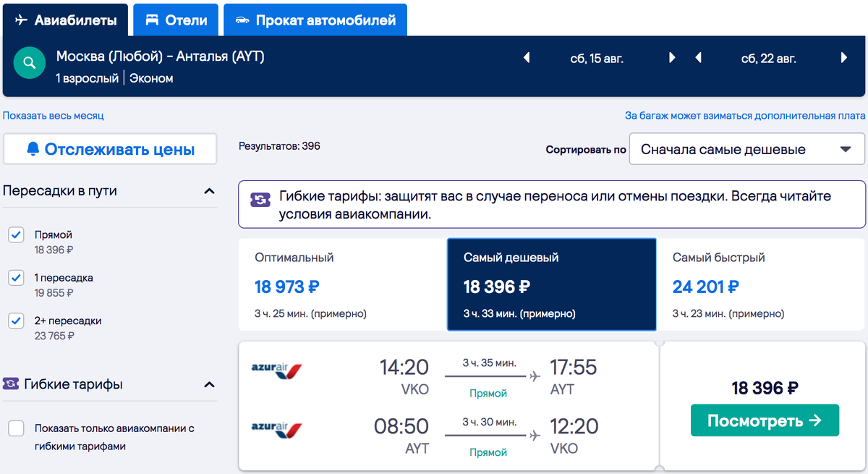Collapse the Пересадки в пути section
The width and height of the screenshot is (868, 474).
[x=209, y=191]
